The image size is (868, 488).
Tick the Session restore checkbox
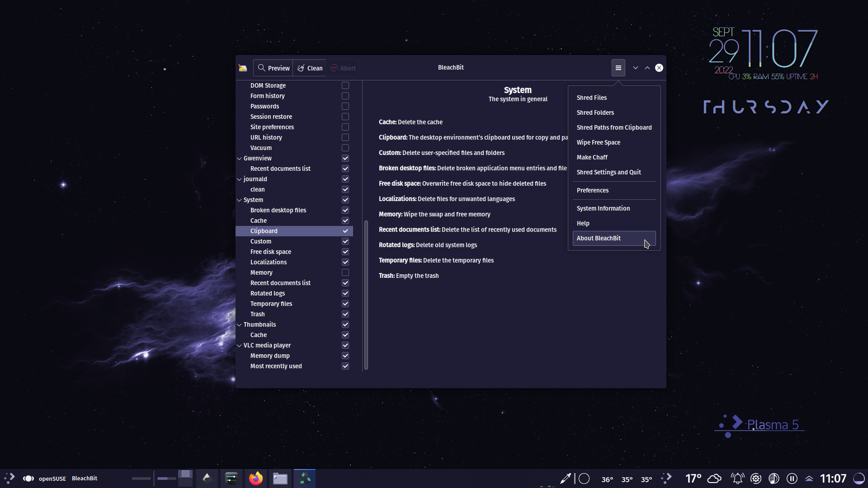(345, 117)
